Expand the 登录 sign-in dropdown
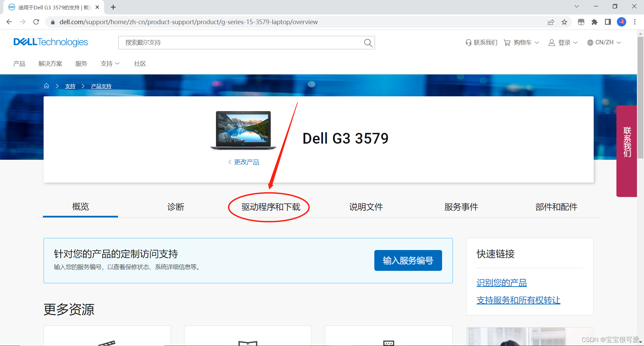 [x=563, y=43]
